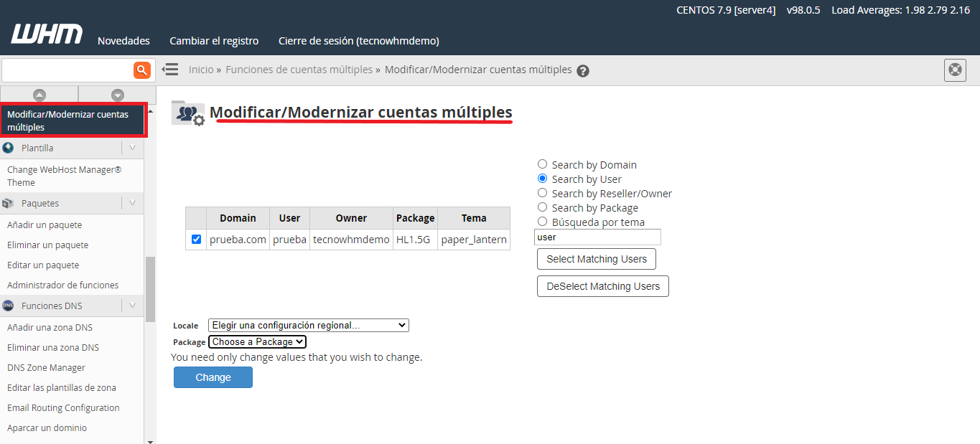Viewport: 980px width, 444px height.
Task: Click sidebar scroll up arrow button
Action: (x=39, y=95)
